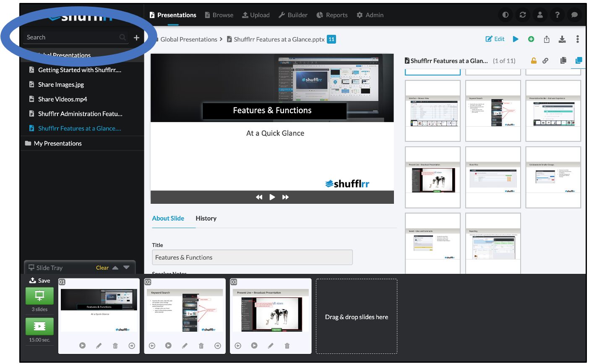
Task: Move slide 01 right with arrow icon
Action: click(132, 346)
